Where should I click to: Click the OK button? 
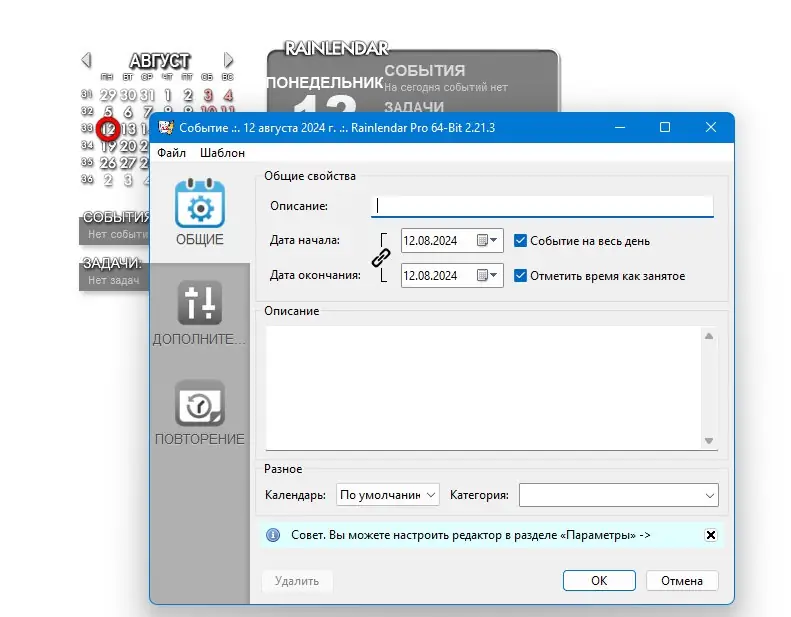(x=599, y=581)
